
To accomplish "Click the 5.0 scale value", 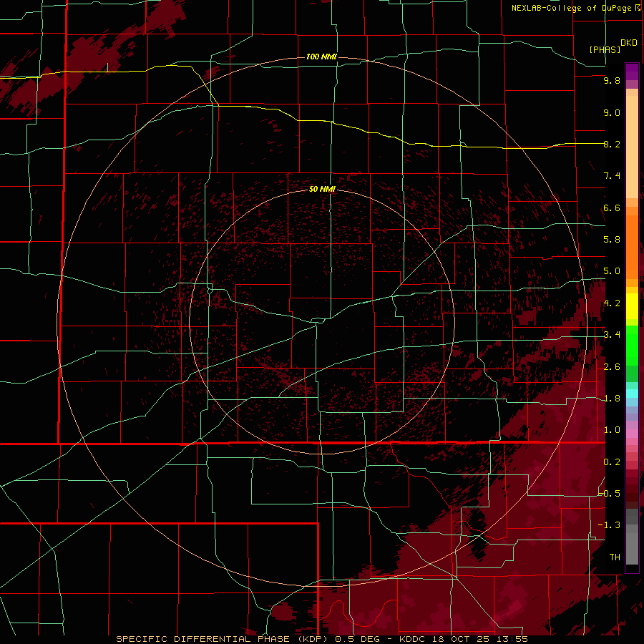I will click(x=612, y=271).
